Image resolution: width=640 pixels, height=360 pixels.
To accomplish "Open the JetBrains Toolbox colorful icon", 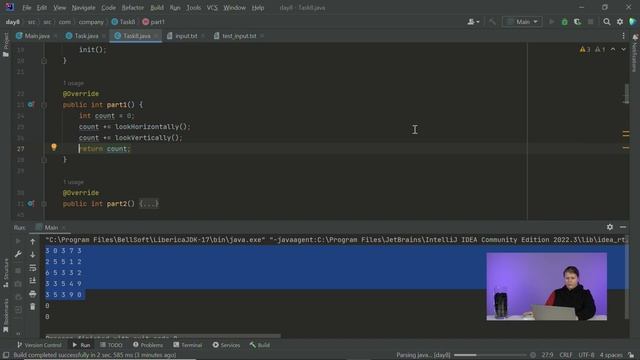I will click(x=633, y=22).
